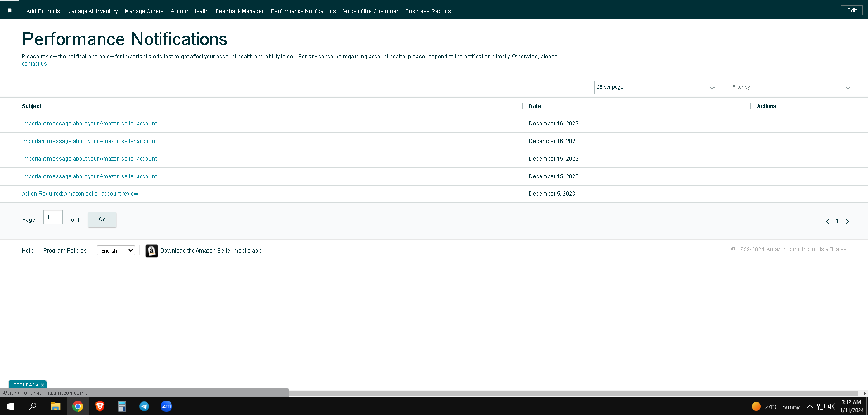Open Voice of the Customer
The height and width of the screenshot is (415, 868).
[370, 11]
